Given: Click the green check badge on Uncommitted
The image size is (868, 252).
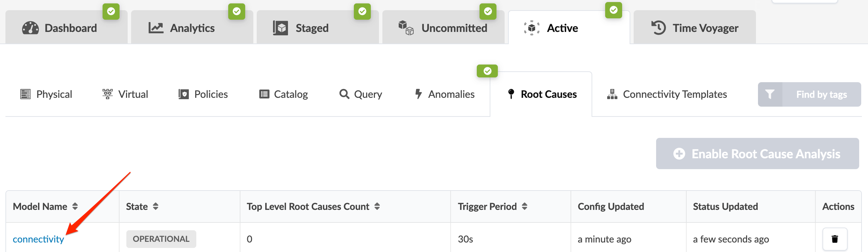Looking at the screenshot, I should (488, 12).
